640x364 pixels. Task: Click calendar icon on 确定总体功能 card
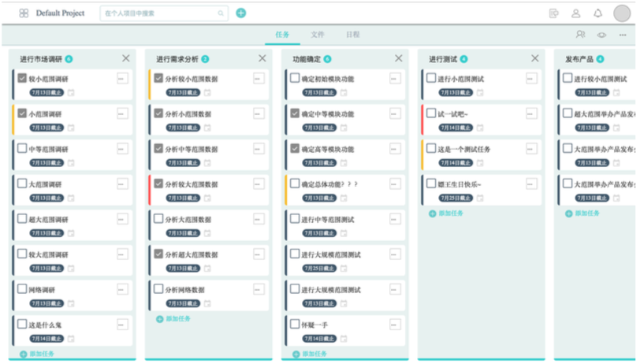(x=344, y=198)
